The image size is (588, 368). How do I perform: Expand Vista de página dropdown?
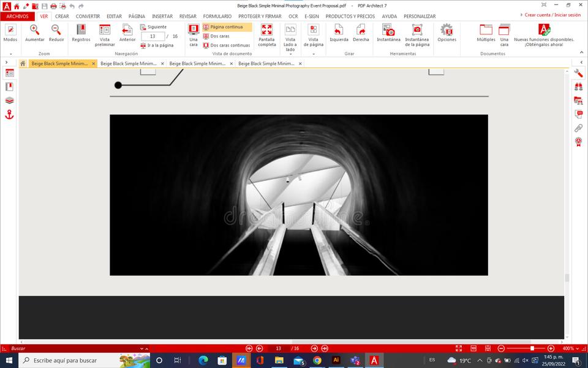[314, 54]
